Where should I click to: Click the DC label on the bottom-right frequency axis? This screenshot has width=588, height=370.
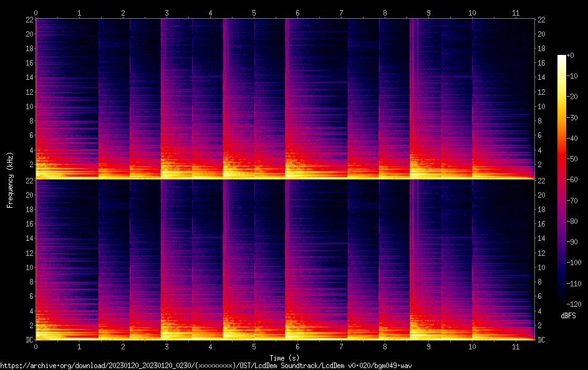point(541,340)
